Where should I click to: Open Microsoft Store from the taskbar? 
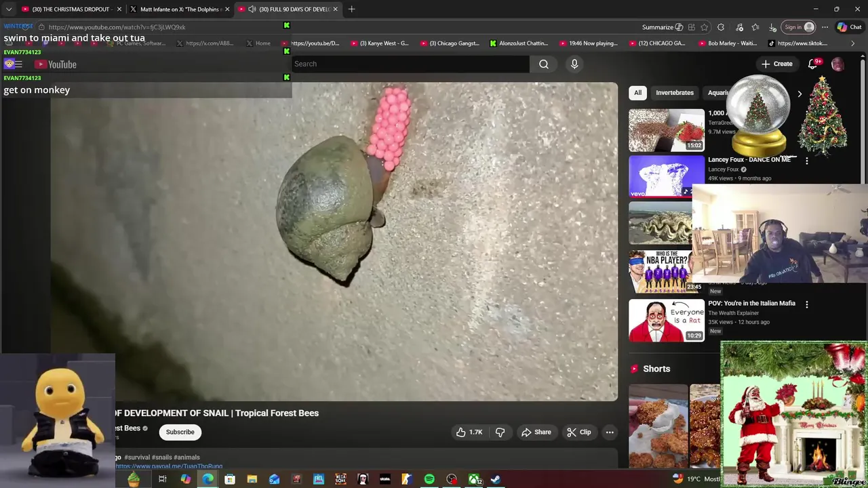click(230, 479)
